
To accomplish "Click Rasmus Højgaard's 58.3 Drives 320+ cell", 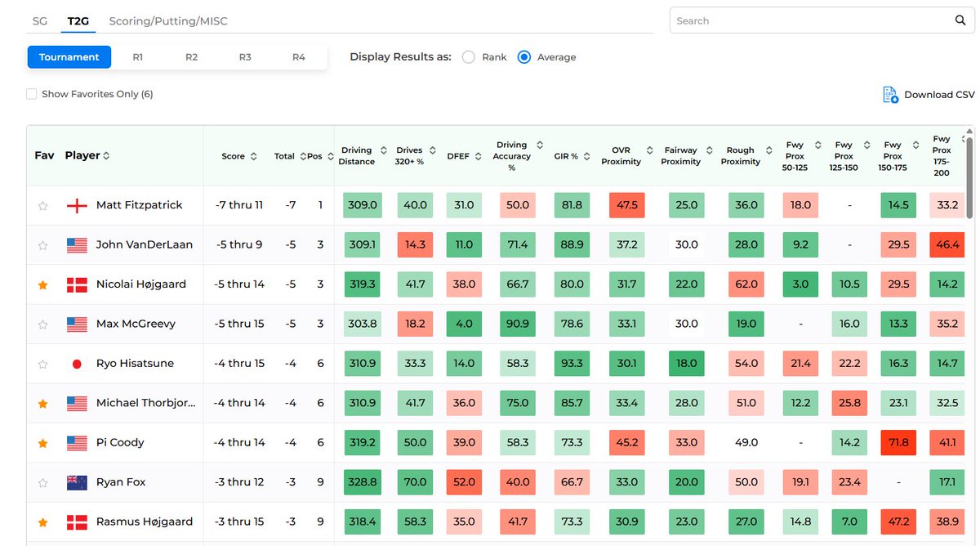I will click(415, 521).
